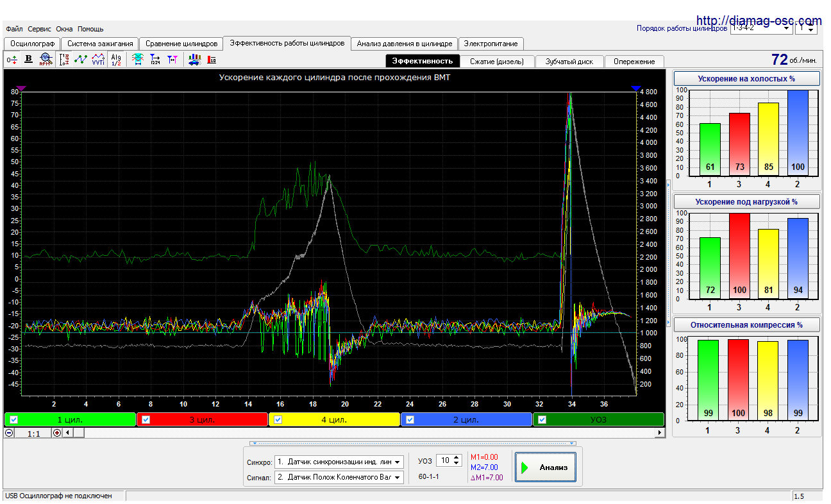Open the Синхро sensor dropdown
Viewport: 831px width, 504px height.
(x=339, y=462)
